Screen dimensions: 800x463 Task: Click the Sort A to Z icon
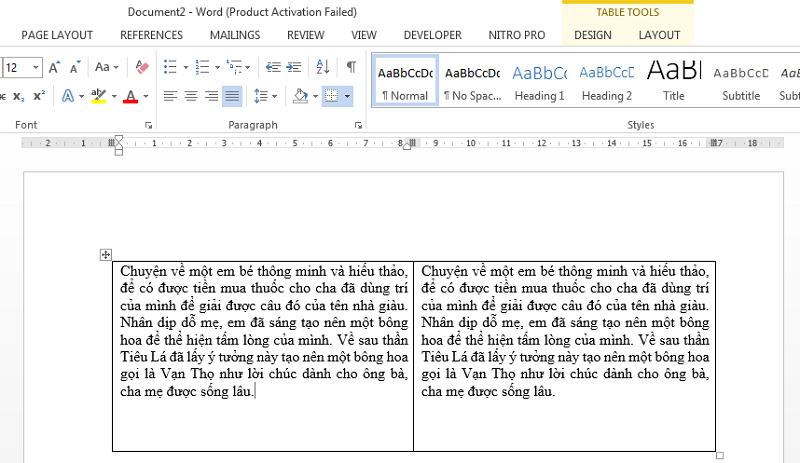tap(322, 67)
